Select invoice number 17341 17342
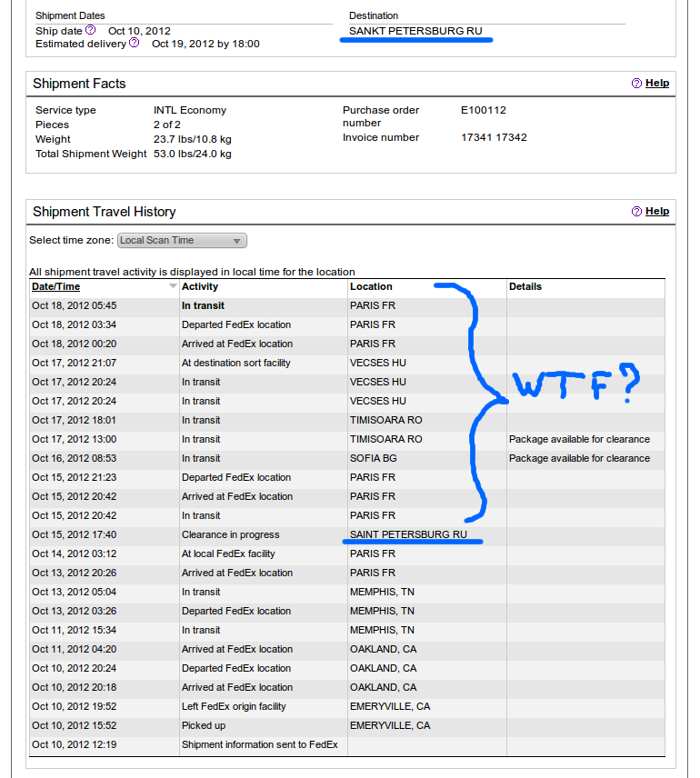 coord(494,137)
